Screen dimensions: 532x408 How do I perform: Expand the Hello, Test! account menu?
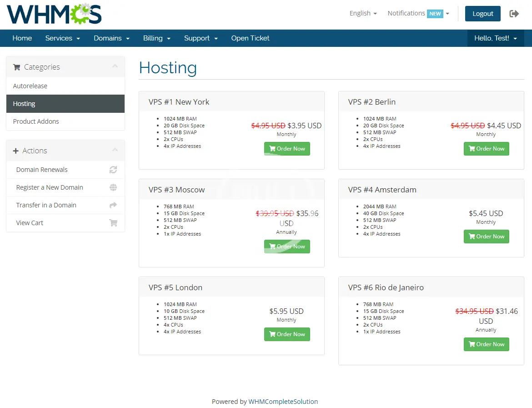click(x=495, y=38)
